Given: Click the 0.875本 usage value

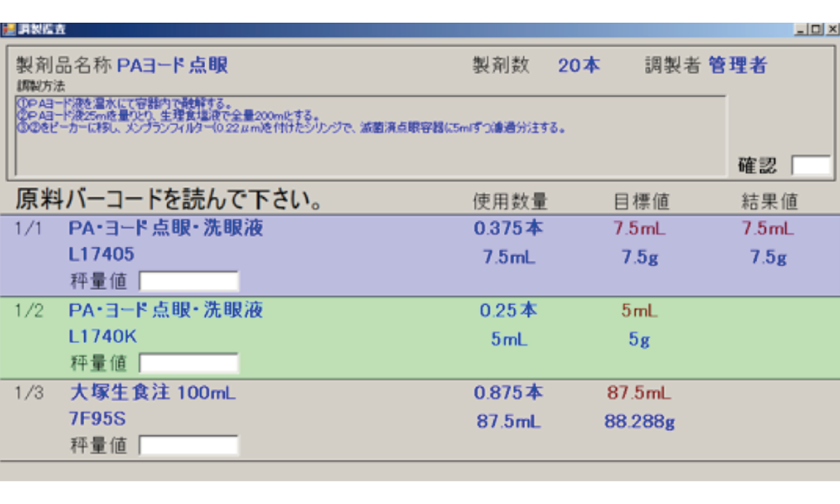Looking at the screenshot, I should [x=508, y=392].
